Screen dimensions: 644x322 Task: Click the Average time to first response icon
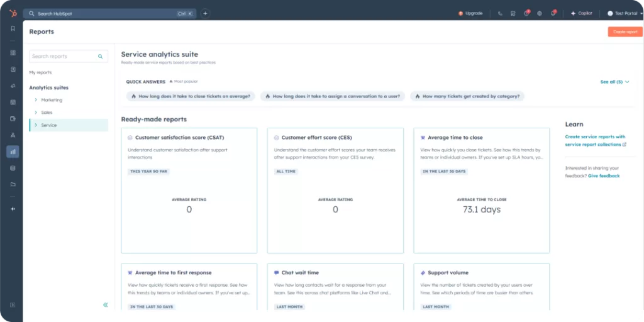click(x=130, y=273)
